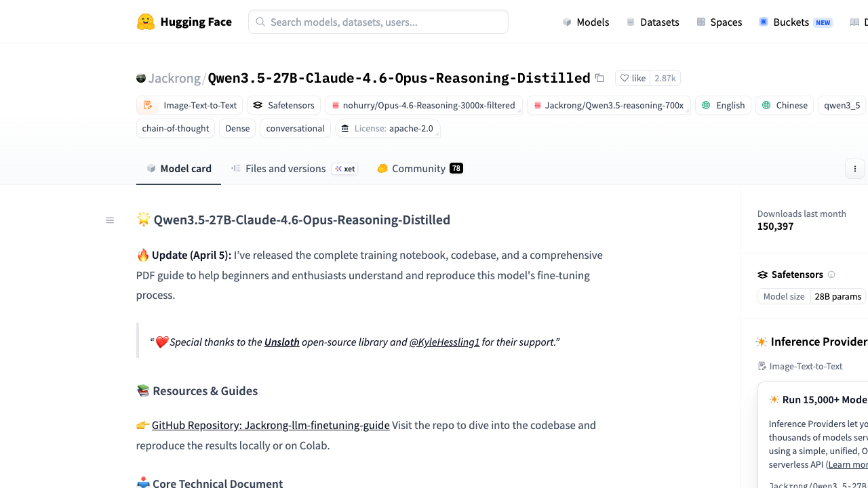Open the @KyleHessling1 link
This screenshot has height=488, width=868.
click(444, 342)
